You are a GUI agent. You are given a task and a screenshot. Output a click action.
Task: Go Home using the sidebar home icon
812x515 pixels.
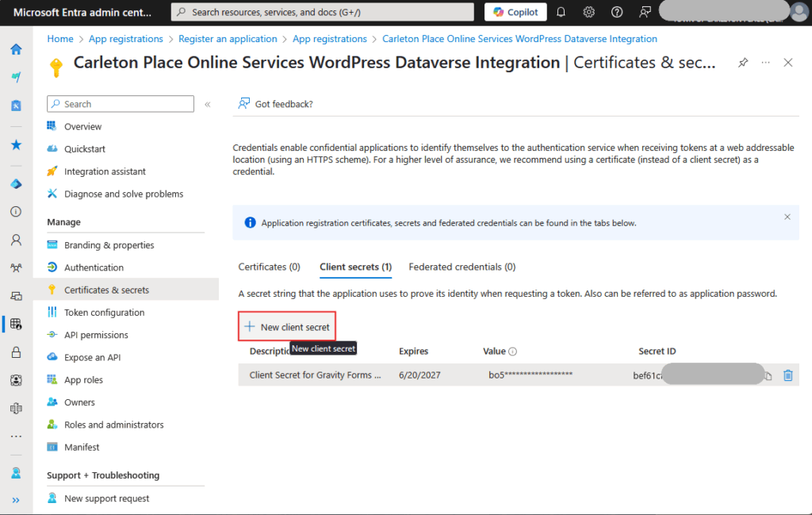15,49
